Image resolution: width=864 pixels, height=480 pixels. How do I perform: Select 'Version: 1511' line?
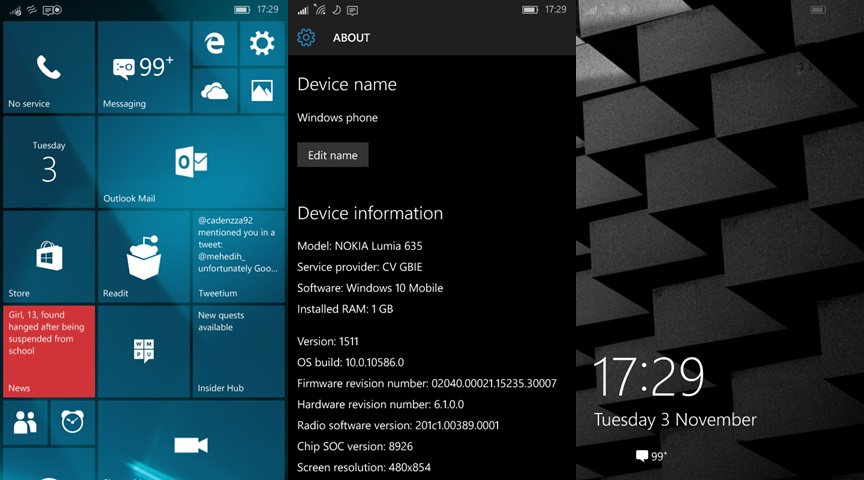click(x=328, y=341)
